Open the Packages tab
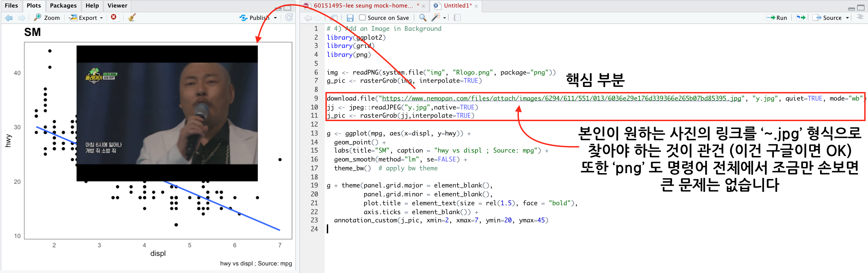The height and width of the screenshot is (273, 868). [63, 5]
